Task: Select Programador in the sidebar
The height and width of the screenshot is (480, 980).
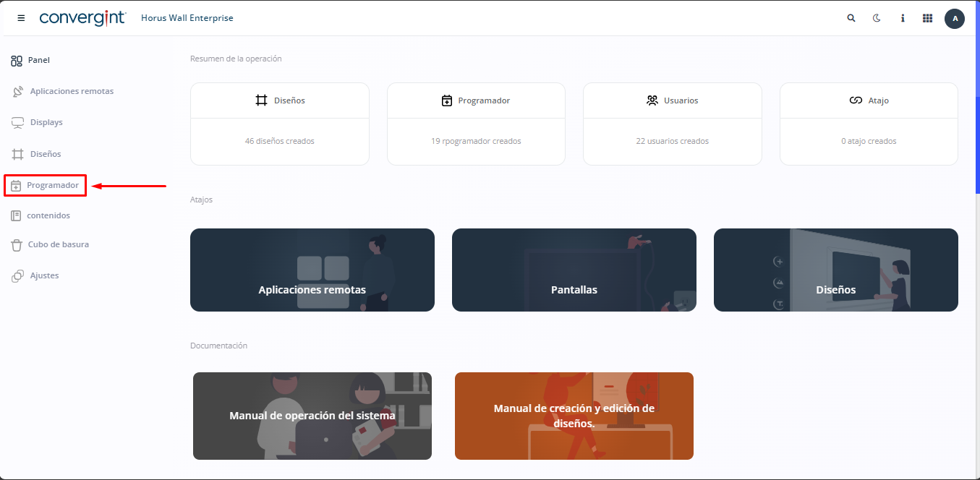Action: [x=52, y=186]
